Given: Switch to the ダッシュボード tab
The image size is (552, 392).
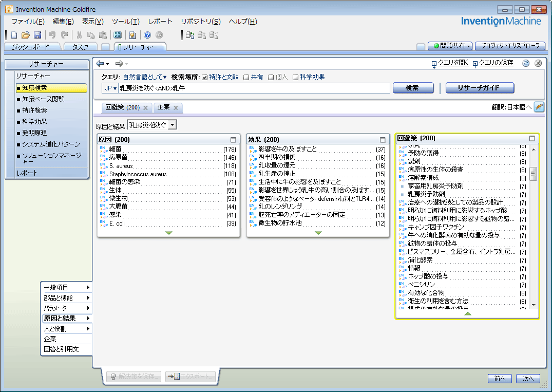Looking at the screenshot, I should click(x=31, y=47).
